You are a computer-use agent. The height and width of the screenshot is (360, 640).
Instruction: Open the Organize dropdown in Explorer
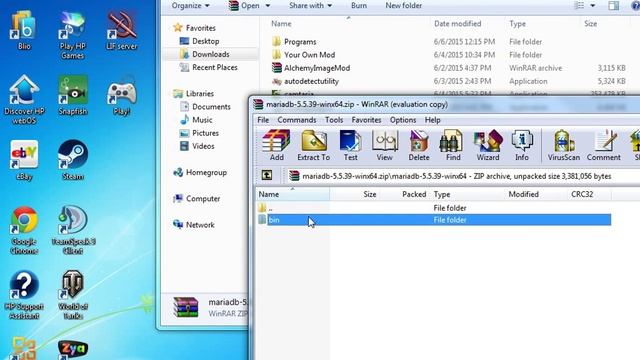pyautogui.click(x=190, y=6)
